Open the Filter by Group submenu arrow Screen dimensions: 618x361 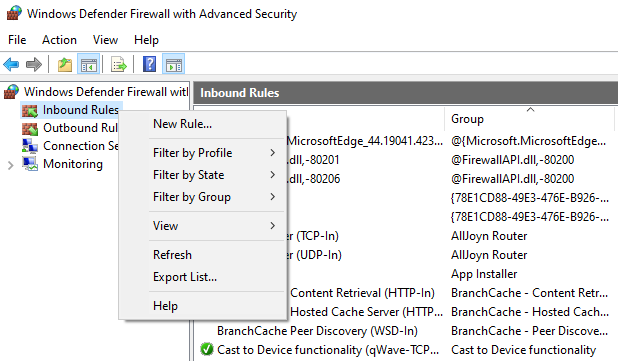[x=273, y=197]
